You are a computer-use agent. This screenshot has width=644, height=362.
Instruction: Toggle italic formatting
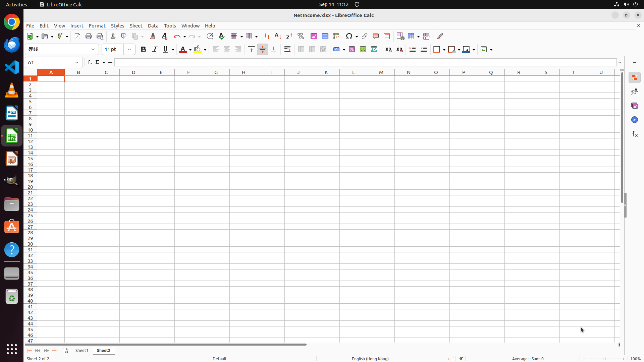[x=155, y=50]
